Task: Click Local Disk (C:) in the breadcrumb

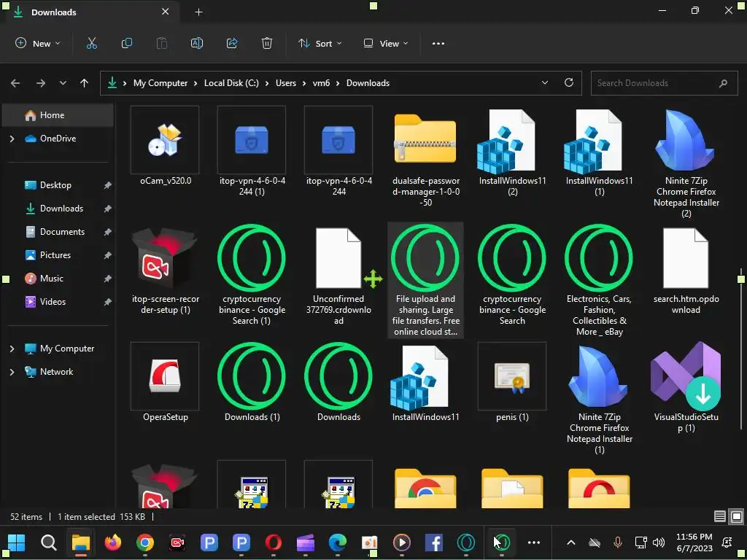Action: (231, 83)
